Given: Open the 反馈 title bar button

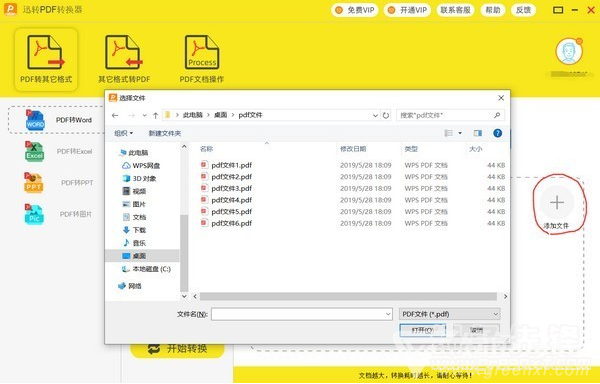Looking at the screenshot, I should pos(523,10).
